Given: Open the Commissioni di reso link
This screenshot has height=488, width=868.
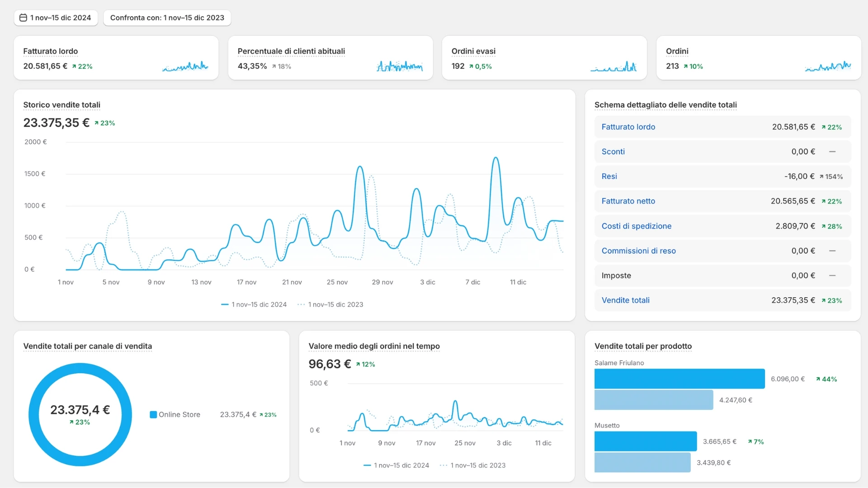Looking at the screenshot, I should point(638,251).
